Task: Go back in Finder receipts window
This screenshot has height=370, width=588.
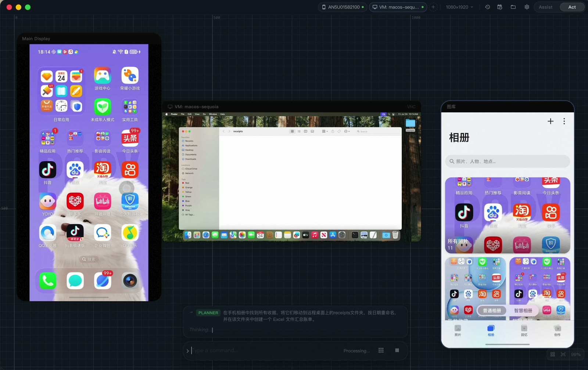Action: coord(223,131)
